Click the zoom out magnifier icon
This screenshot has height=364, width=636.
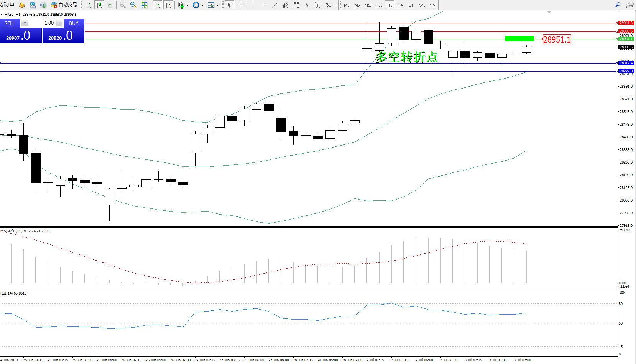point(133,5)
